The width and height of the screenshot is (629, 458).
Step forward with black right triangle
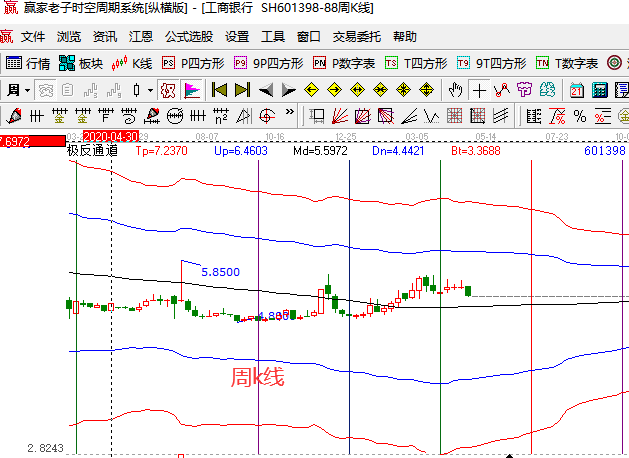[288, 90]
